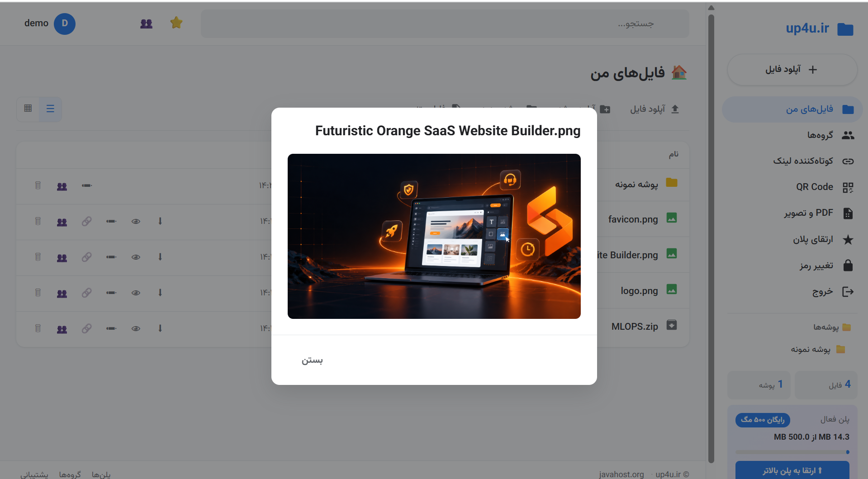Viewport: 868px width, 479px height.
Task: Close the preview dialog with بستن
Action: coord(312,360)
